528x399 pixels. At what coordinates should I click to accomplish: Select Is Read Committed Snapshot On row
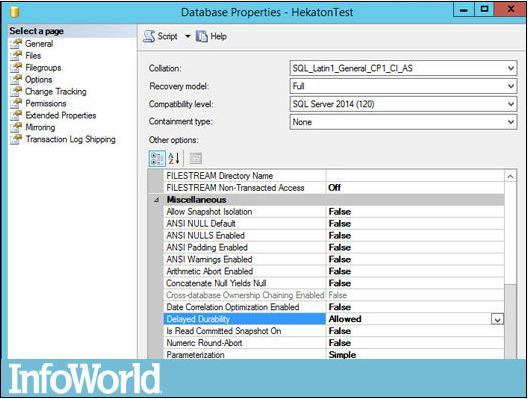[333, 331]
